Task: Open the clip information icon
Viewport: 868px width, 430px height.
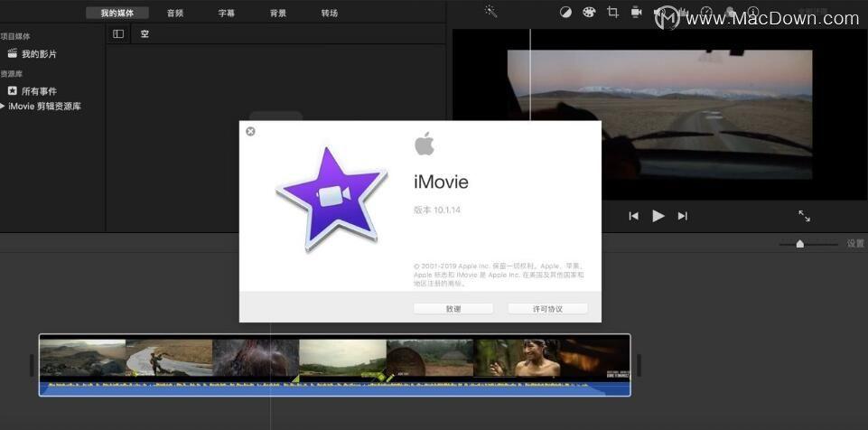Action: pyautogui.click(x=753, y=12)
